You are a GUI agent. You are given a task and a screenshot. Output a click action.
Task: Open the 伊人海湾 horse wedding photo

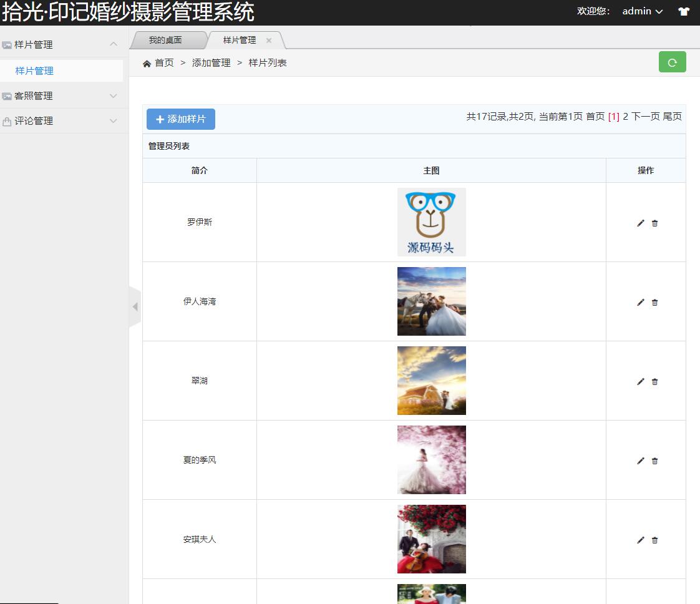432,301
